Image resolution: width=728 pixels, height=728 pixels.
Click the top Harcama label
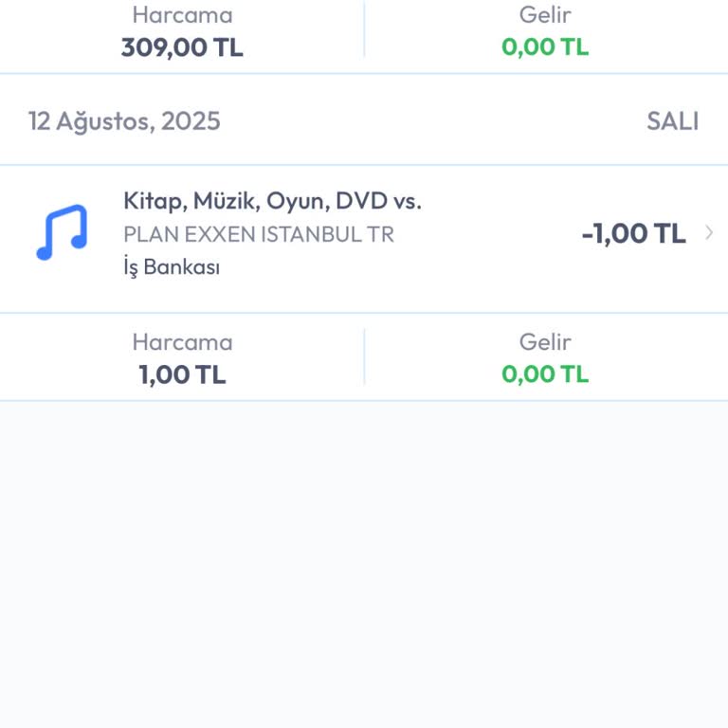pyautogui.click(x=182, y=15)
